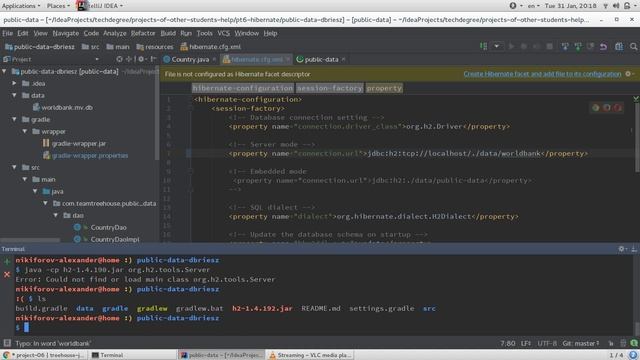640x360 pixels.
Task: Click the property XML breadcrumb
Action: click(384, 88)
